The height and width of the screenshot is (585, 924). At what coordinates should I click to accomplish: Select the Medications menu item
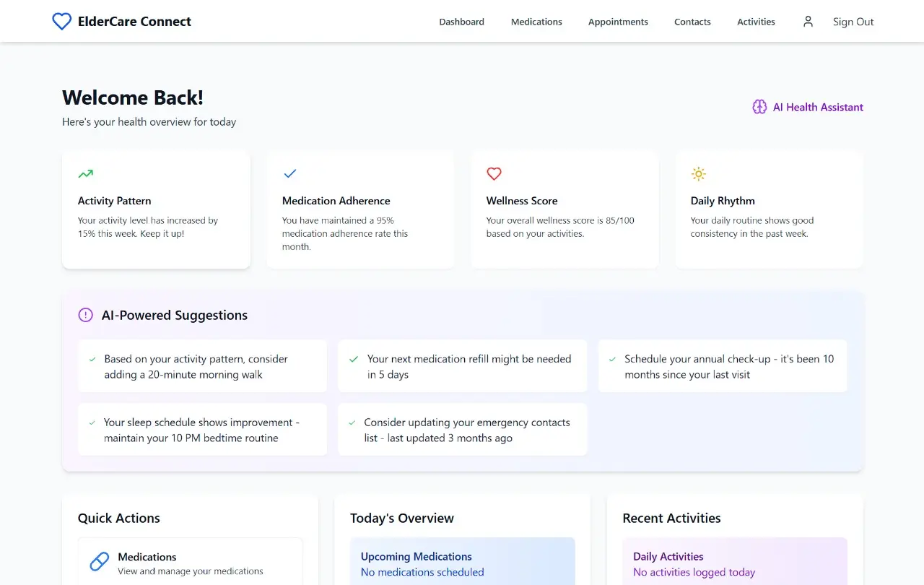tap(536, 22)
